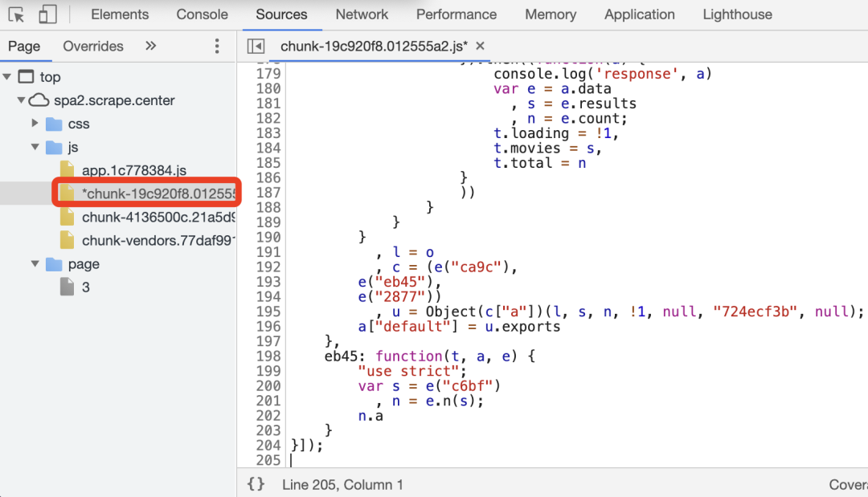
Task: Open the chunk-vendors.77daf99 file
Action: click(158, 241)
